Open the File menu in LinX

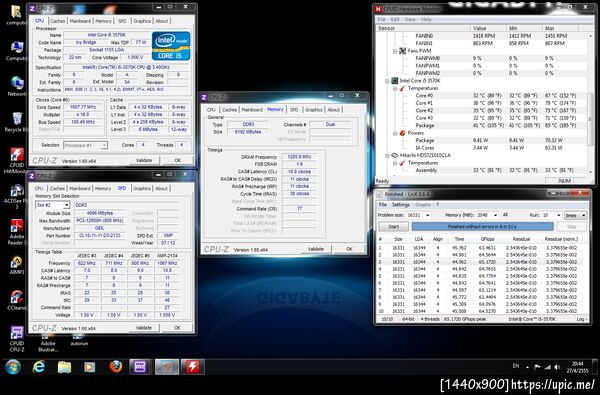click(382, 205)
